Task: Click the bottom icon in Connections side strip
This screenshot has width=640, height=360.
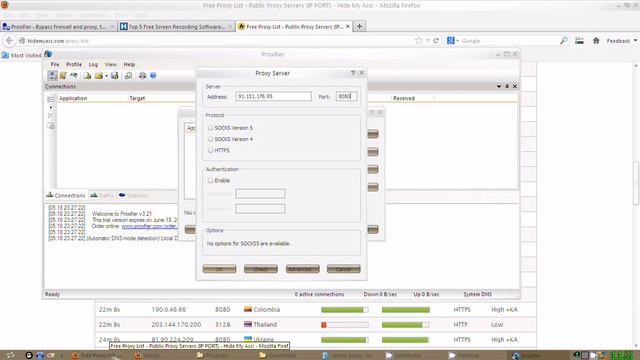Action: 51,126
